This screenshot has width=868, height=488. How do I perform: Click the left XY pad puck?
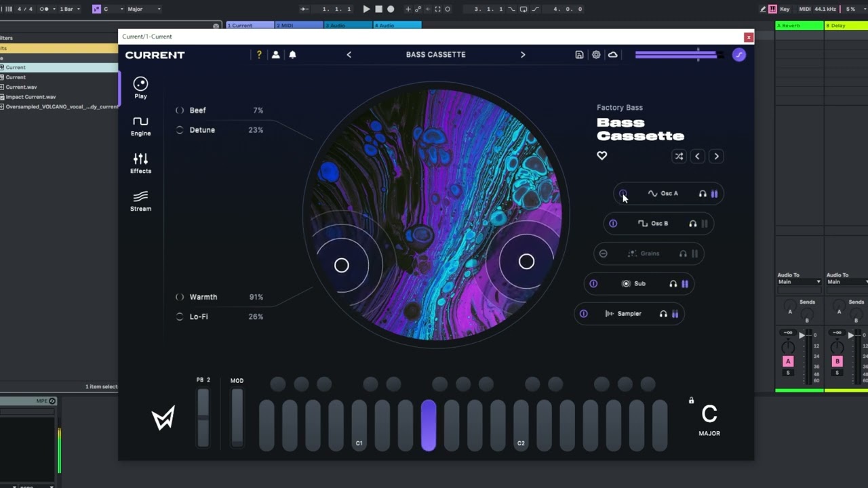pyautogui.click(x=341, y=266)
